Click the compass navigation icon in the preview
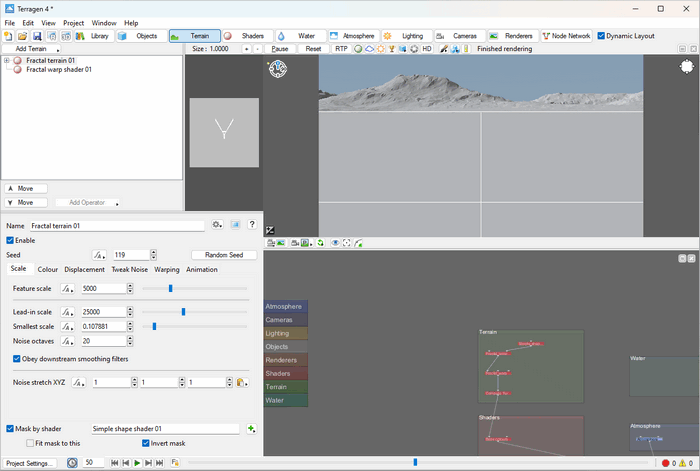The image size is (700, 471). click(278, 68)
